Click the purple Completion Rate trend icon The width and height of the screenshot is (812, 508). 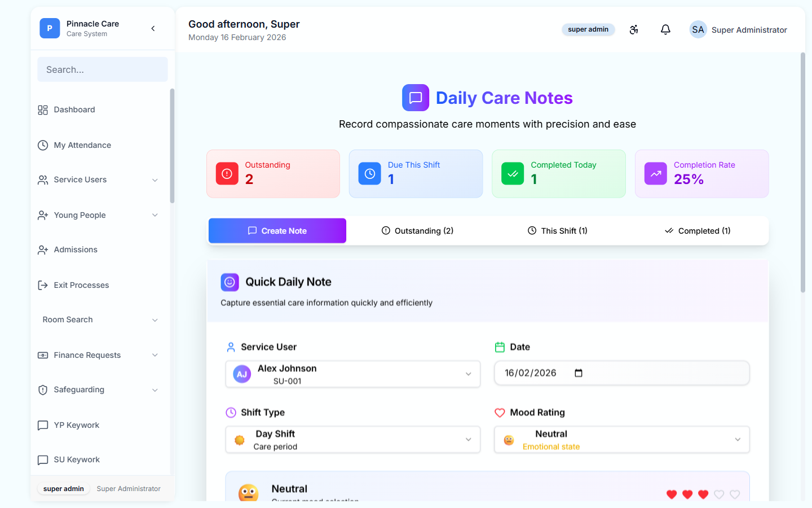click(656, 174)
